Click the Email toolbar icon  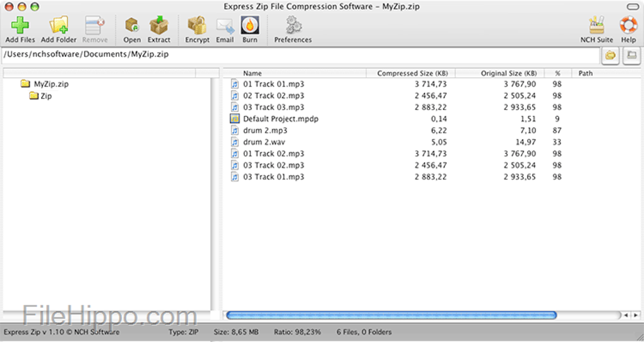pos(225,26)
